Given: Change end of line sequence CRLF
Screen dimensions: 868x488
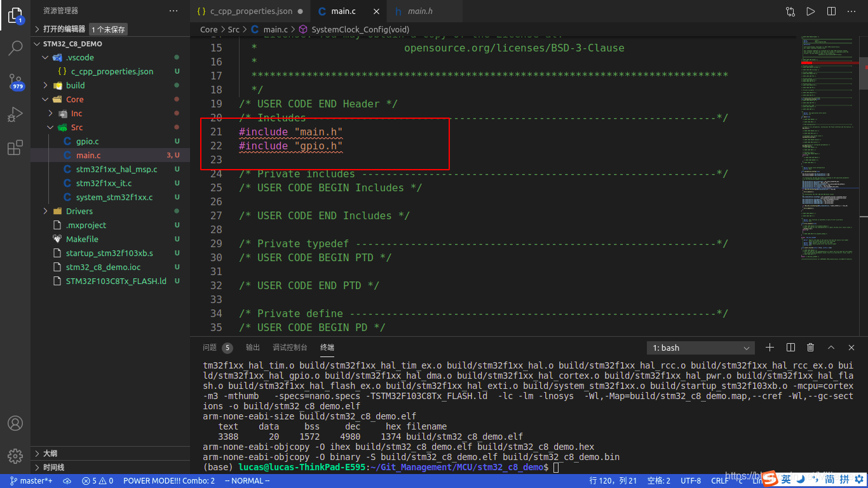Looking at the screenshot, I should (720, 481).
